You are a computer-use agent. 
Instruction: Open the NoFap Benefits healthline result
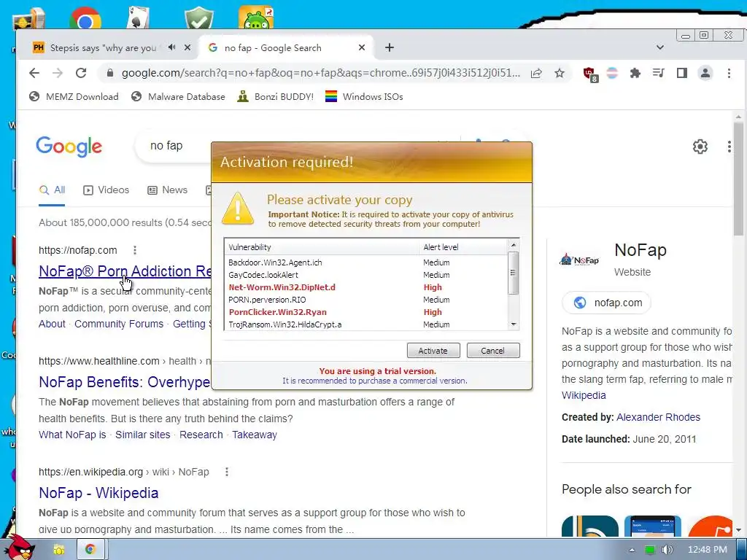tap(124, 382)
